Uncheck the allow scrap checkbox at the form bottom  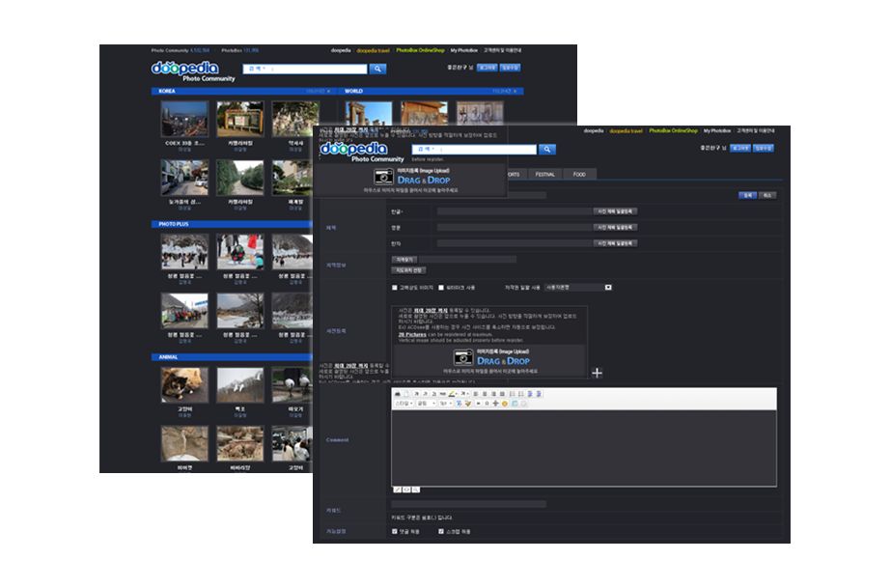pyautogui.click(x=441, y=531)
